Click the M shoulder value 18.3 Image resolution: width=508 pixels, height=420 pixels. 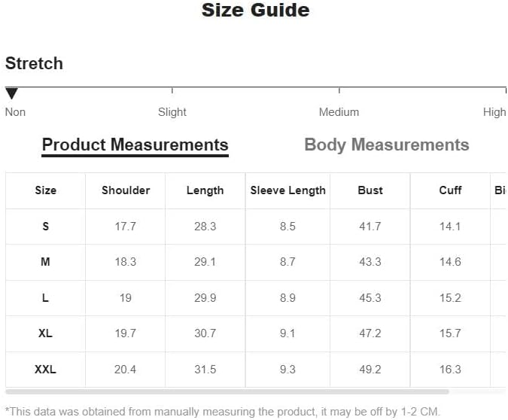click(x=126, y=261)
